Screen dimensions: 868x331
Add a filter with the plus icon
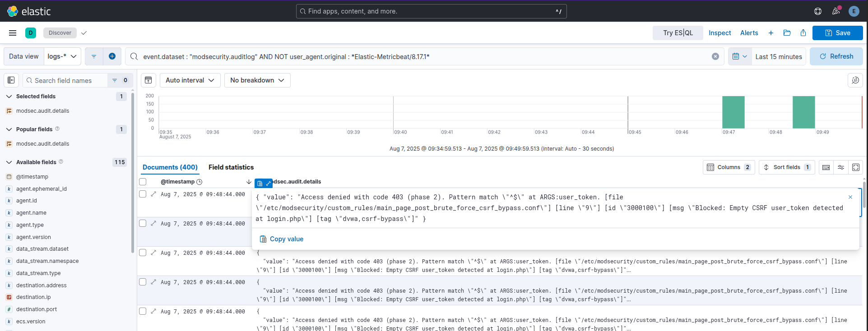point(112,56)
